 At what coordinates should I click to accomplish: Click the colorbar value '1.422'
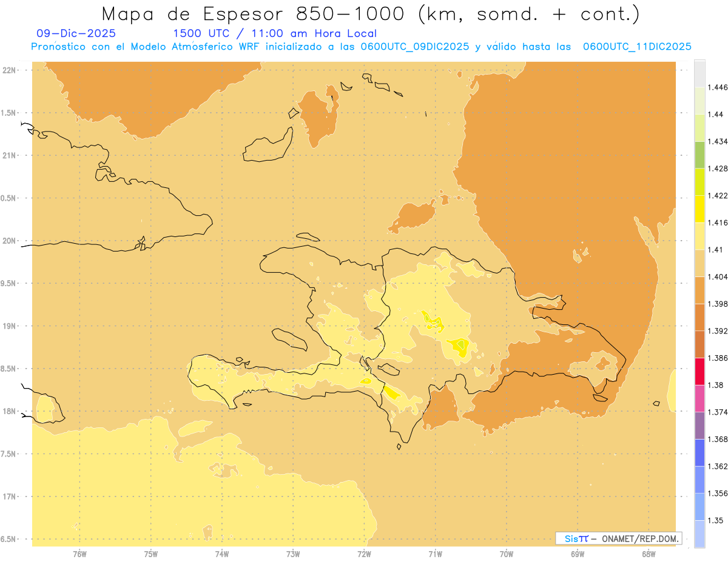718,195
